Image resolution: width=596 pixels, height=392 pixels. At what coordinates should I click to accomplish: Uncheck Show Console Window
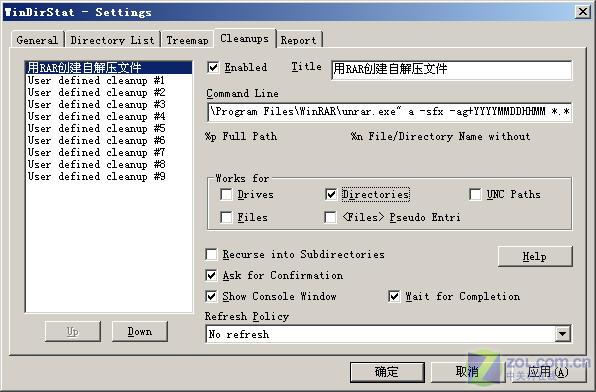(211, 296)
